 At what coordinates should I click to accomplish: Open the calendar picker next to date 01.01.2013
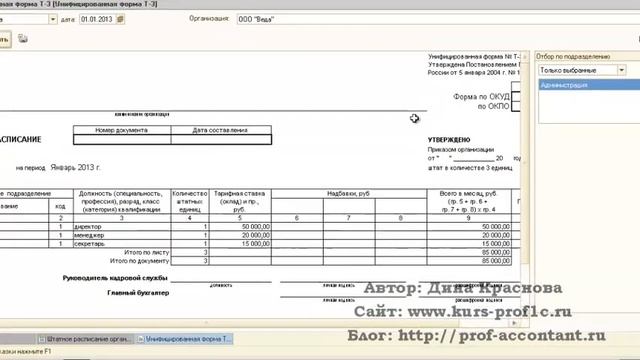tap(120, 19)
